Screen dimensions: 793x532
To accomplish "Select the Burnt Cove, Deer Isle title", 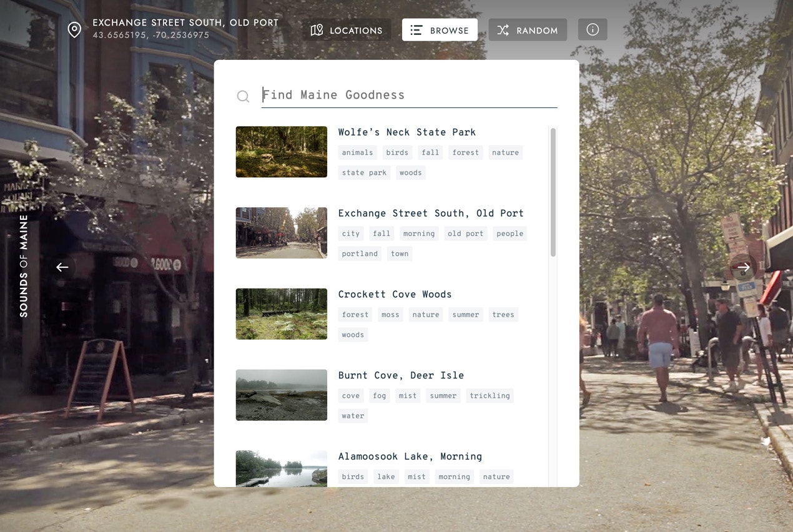I will [401, 376].
